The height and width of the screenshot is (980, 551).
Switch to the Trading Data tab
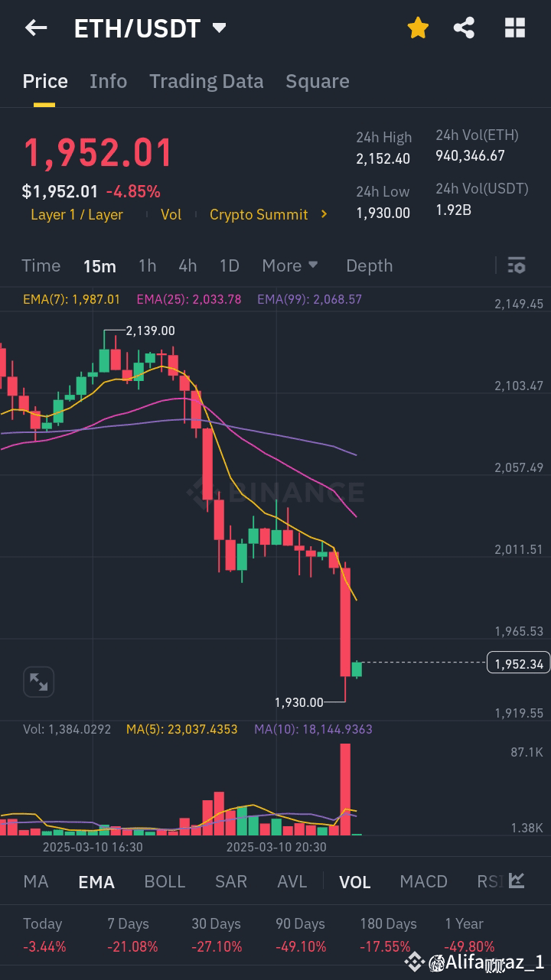pos(206,81)
